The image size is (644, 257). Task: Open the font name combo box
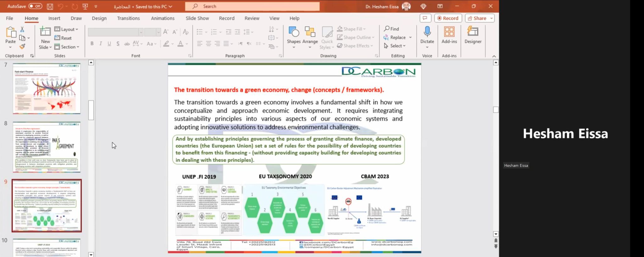pos(115,32)
